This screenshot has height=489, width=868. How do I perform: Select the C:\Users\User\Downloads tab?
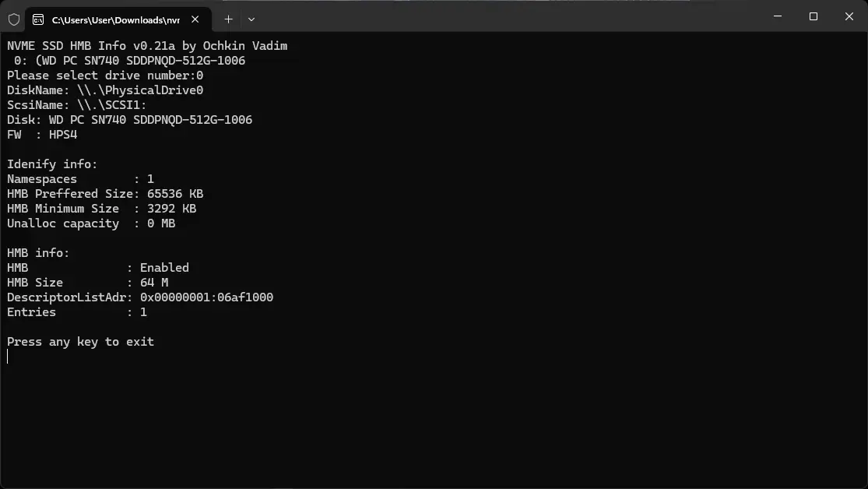click(115, 19)
